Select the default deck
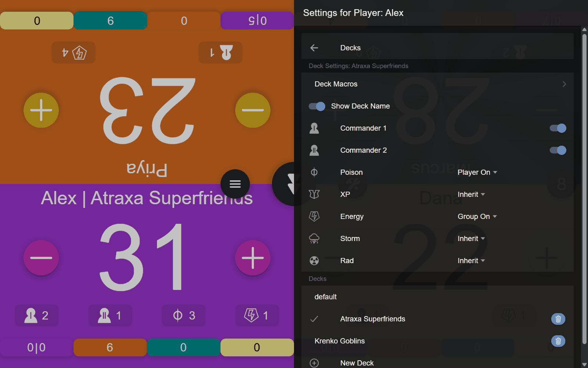 [x=437, y=297]
